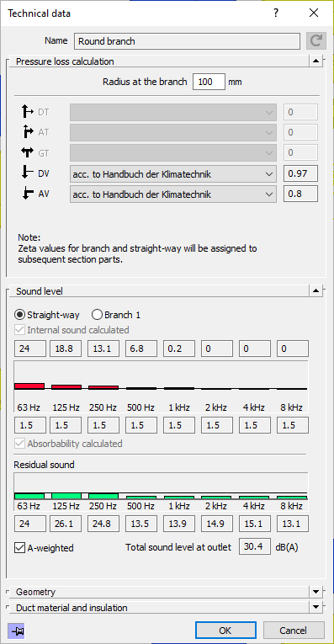The image size is (334, 644).
Task: Click the green 250 Hz residual sound bar
Action: pyautogui.click(x=103, y=496)
